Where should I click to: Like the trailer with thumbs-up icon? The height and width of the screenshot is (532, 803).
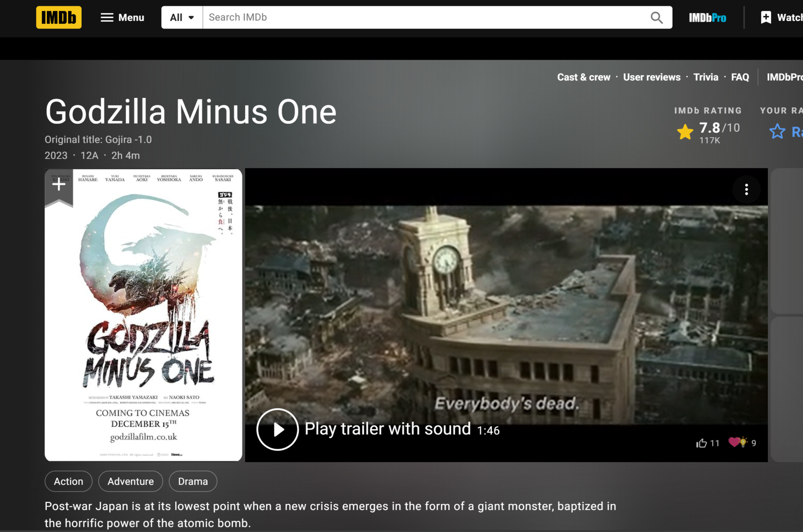[702, 443]
